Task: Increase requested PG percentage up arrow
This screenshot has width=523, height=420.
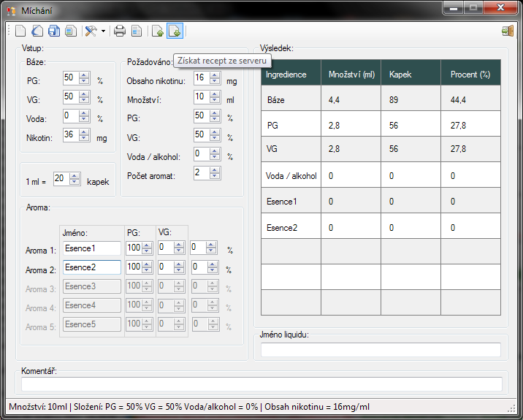Action: click(215, 113)
